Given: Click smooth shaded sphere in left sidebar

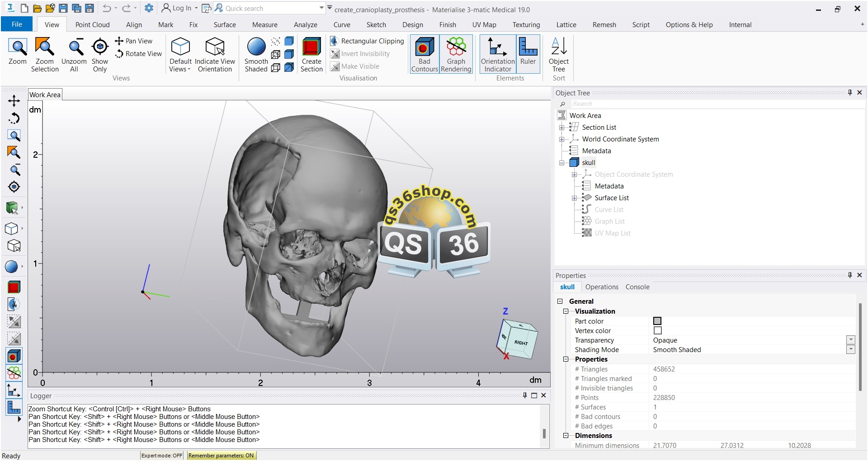Looking at the screenshot, I should [x=12, y=267].
